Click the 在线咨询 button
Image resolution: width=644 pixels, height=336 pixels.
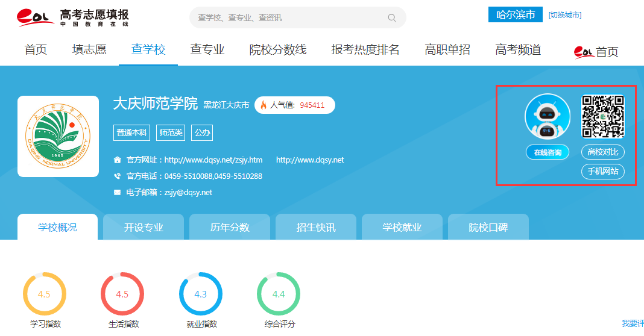[x=548, y=152]
